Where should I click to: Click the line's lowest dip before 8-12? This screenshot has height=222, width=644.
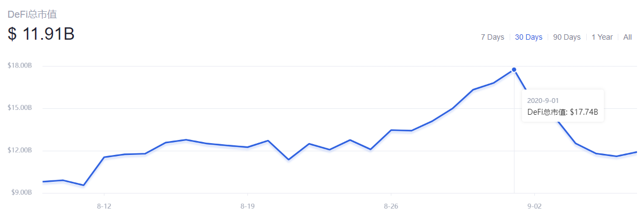(83, 185)
